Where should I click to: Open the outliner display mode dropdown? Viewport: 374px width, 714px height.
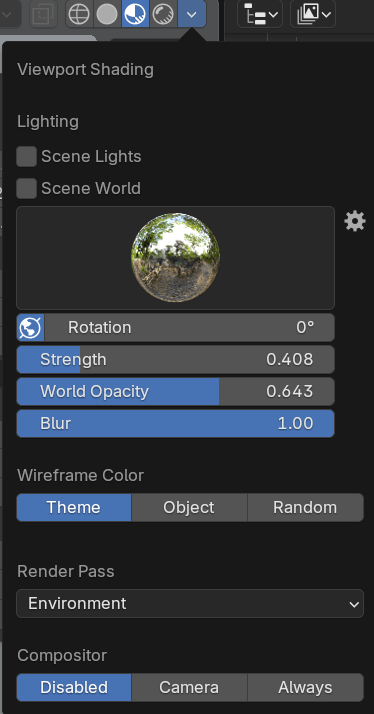click(260, 14)
